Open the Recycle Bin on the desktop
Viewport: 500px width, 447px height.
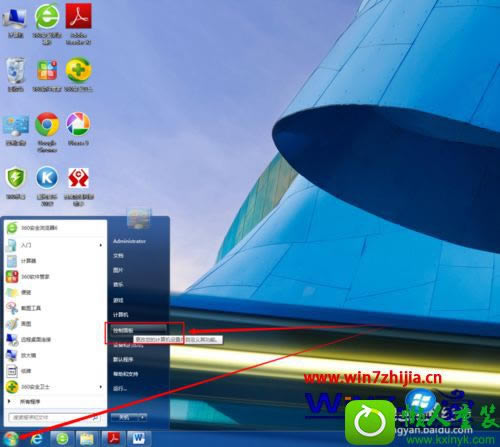tap(15, 75)
